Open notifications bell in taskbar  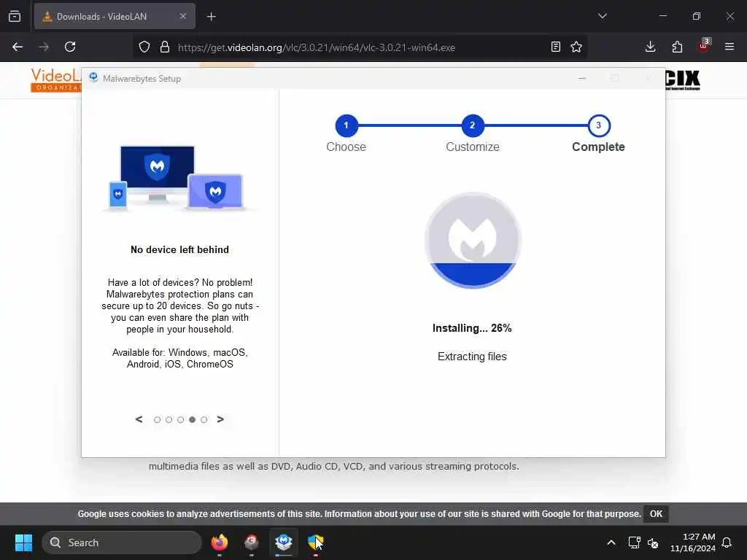coord(727,542)
